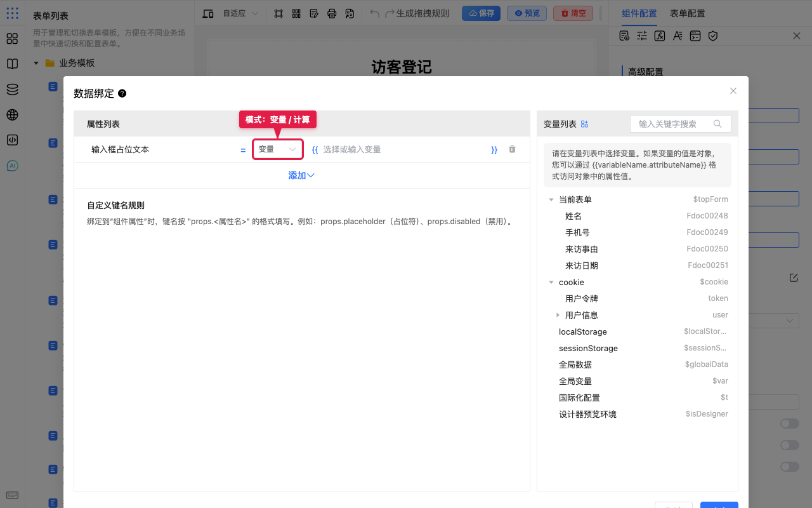This screenshot has width=812, height=508.
Task: Open the code editor icon in the left sidebar
Action: click(12, 140)
